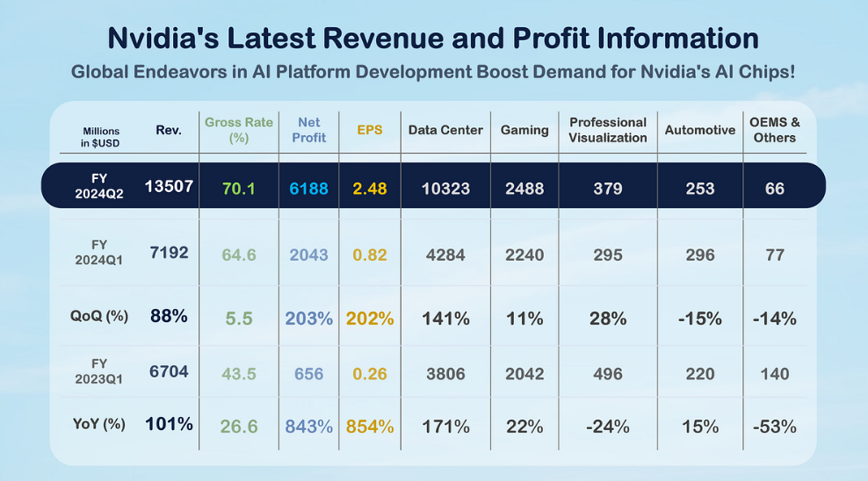868x481 pixels.
Task: Click the 10323 Data Center value
Action: pos(445,189)
